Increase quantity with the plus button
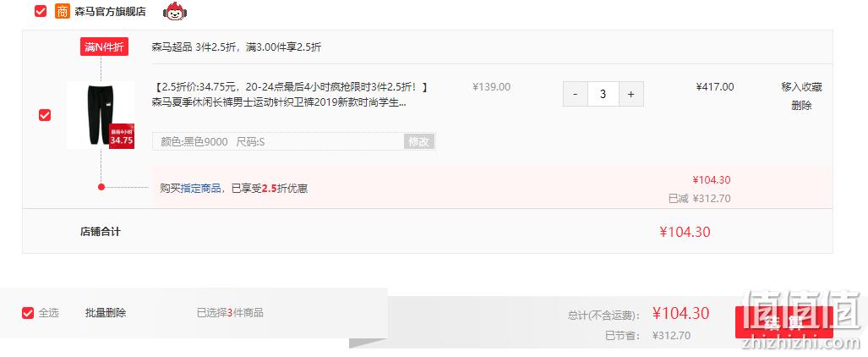The width and height of the screenshot is (868, 357). pos(631,94)
